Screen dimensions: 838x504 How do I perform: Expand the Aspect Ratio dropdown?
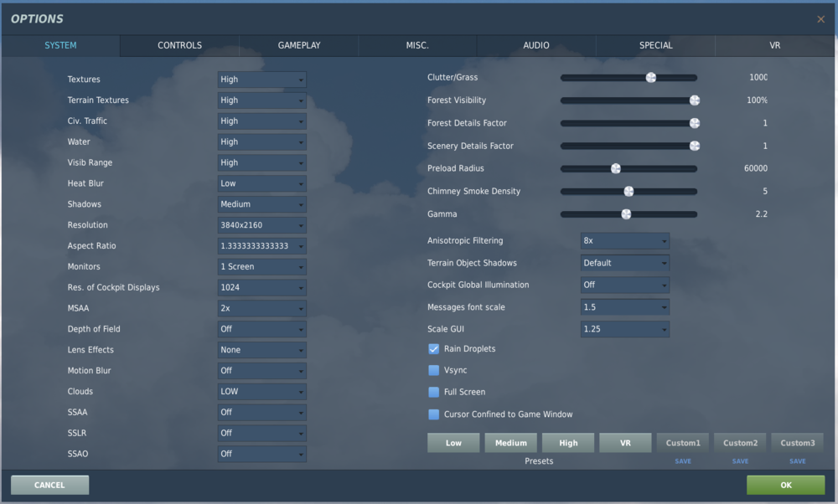261,246
